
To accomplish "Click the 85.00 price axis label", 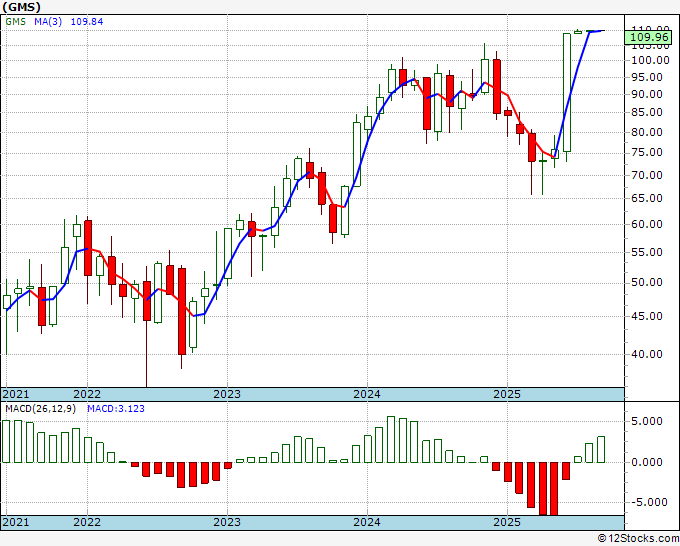I will (x=647, y=112).
